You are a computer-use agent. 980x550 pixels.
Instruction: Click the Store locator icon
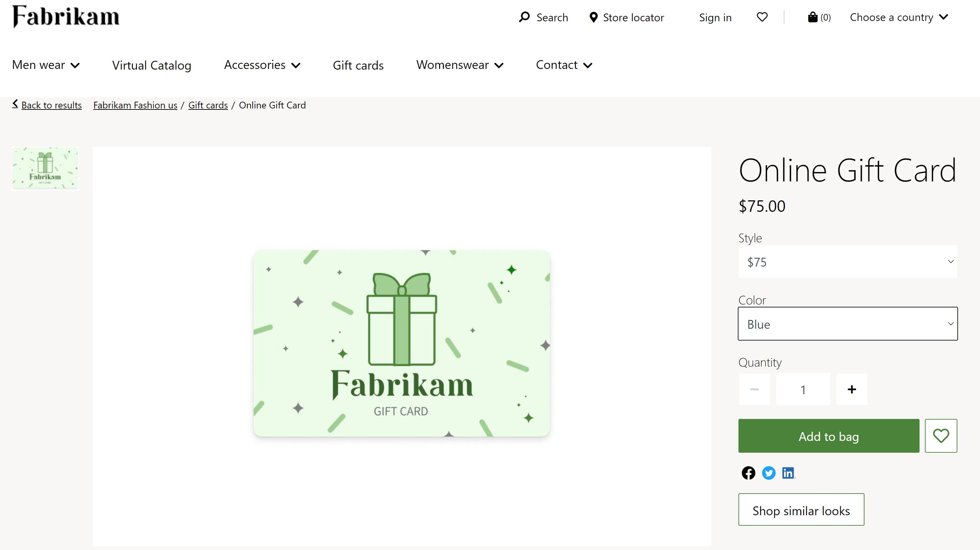pyautogui.click(x=591, y=17)
